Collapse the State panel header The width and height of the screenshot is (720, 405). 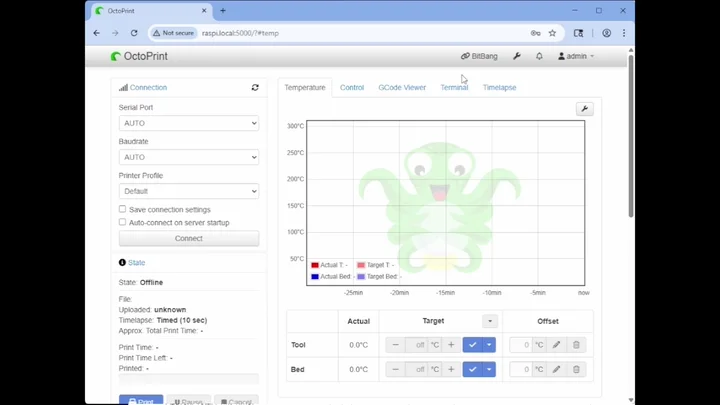pyautogui.click(x=136, y=263)
